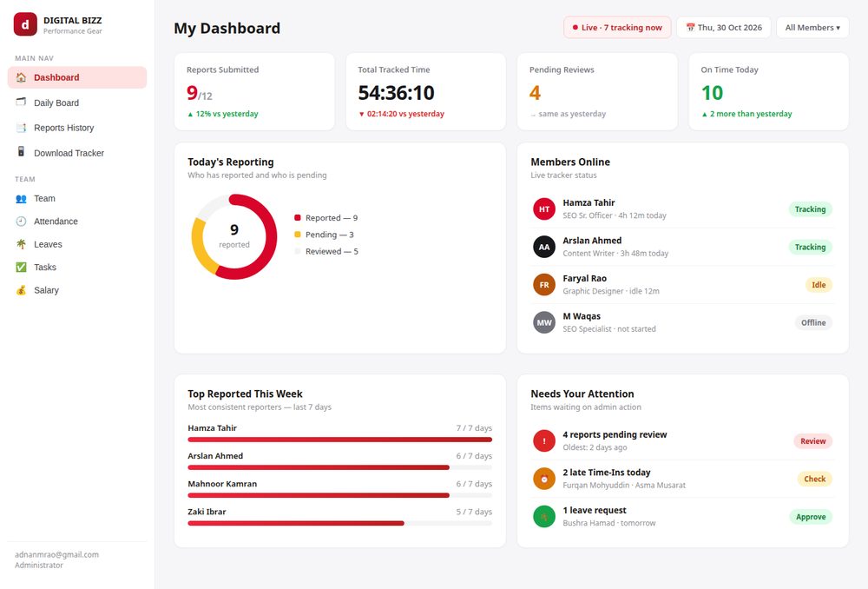Click M Waqas's MW avatar
The image size is (868, 589).
pos(544,322)
